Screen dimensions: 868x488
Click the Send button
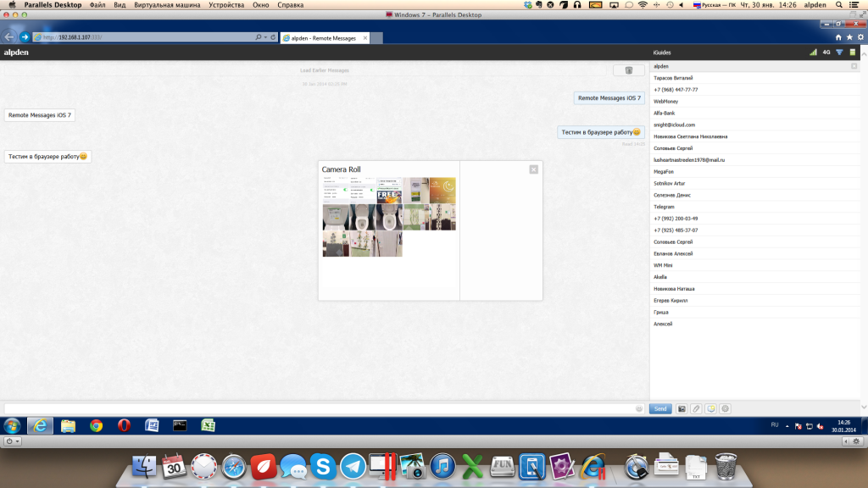(x=660, y=409)
